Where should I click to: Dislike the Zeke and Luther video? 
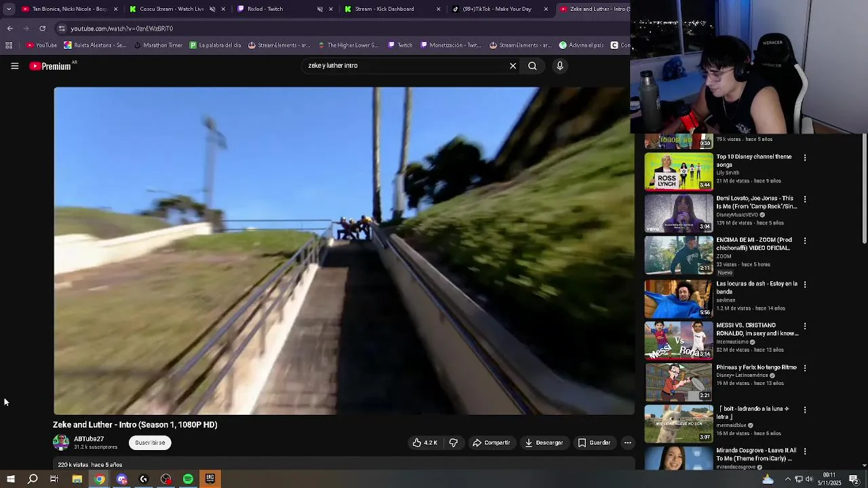(453, 443)
